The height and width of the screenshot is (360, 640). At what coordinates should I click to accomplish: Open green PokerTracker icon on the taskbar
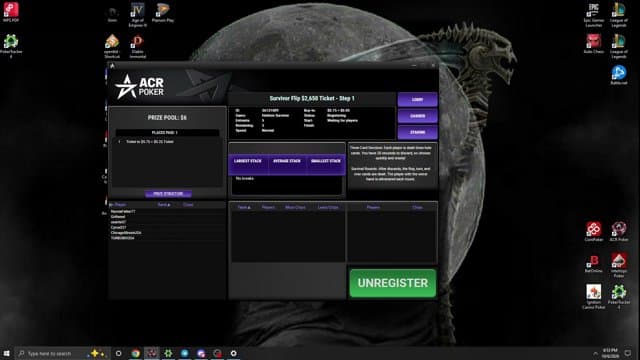[x=168, y=353]
